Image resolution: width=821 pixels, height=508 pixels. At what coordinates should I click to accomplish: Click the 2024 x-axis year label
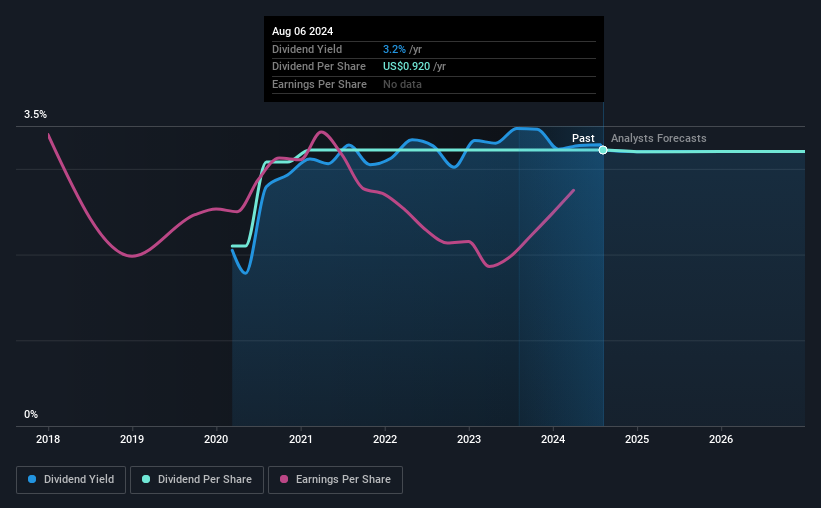[x=553, y=439]
